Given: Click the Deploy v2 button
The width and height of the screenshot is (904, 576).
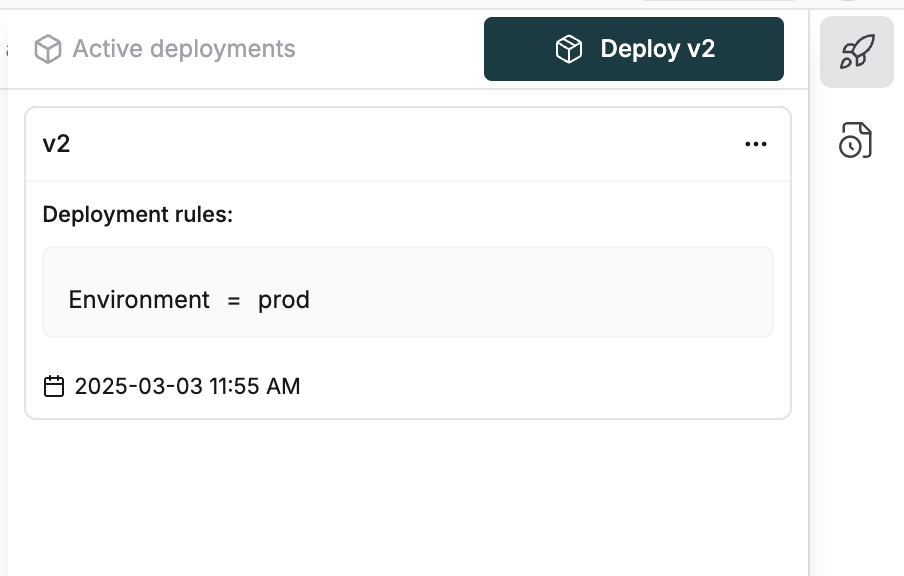Looking at the screenshot, I should 633,48.
